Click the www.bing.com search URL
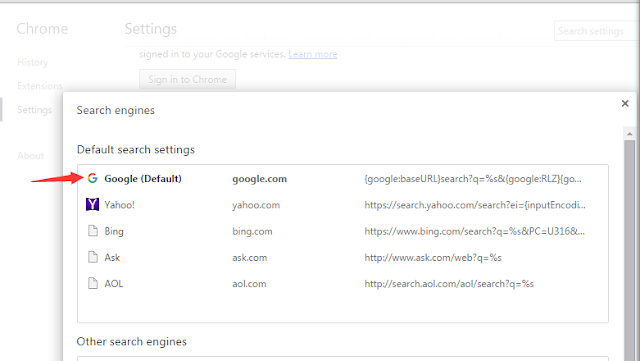640x361 pixels. click(475, 231)
